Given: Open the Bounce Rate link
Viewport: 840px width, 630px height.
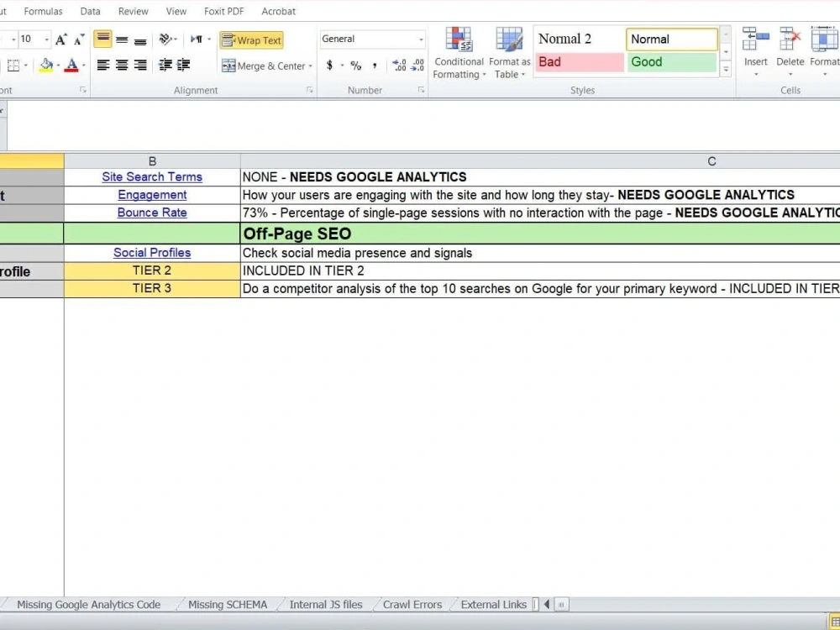Looking at the screenshot, I should click(x=152, y=213).
